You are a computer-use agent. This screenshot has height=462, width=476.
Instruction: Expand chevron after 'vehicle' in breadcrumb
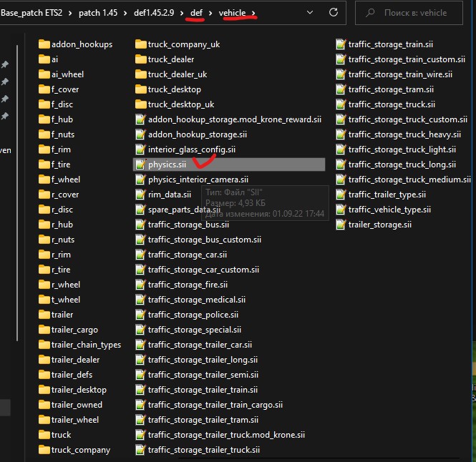pos(253,13)
